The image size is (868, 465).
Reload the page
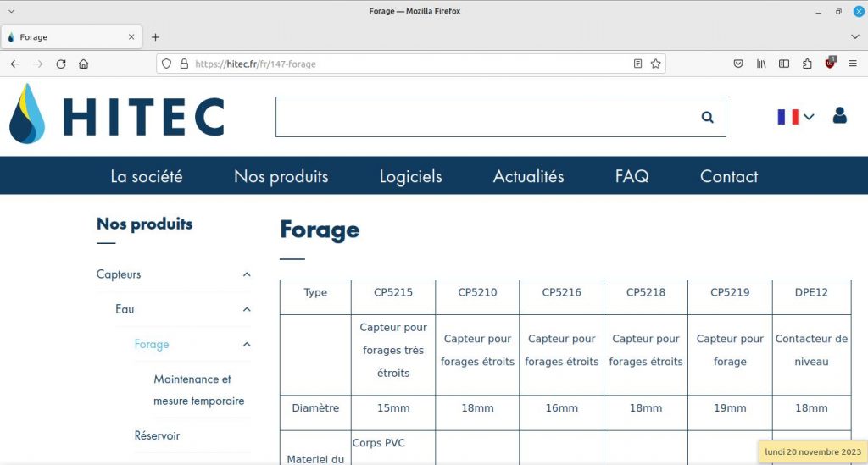point(61,64)
